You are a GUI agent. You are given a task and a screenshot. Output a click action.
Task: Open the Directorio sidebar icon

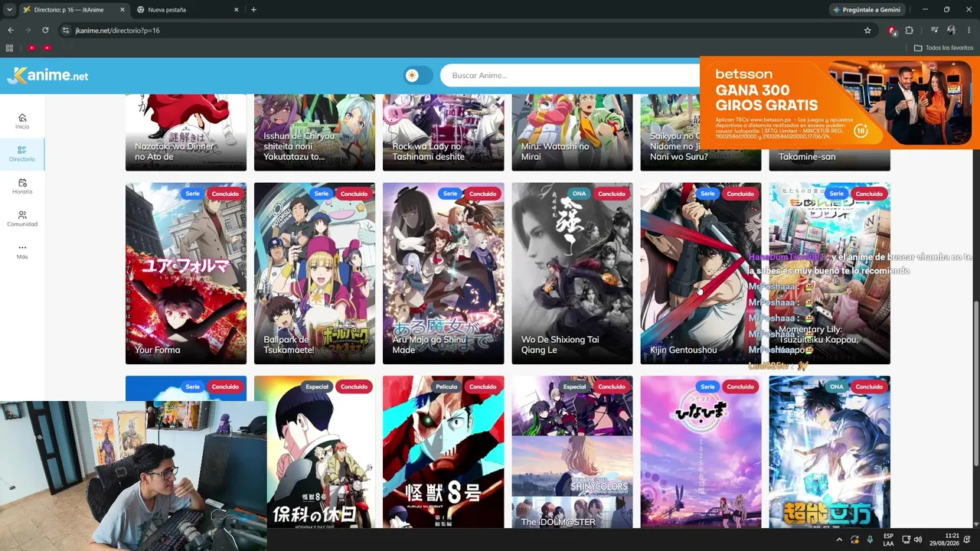[x=22, y=154]
